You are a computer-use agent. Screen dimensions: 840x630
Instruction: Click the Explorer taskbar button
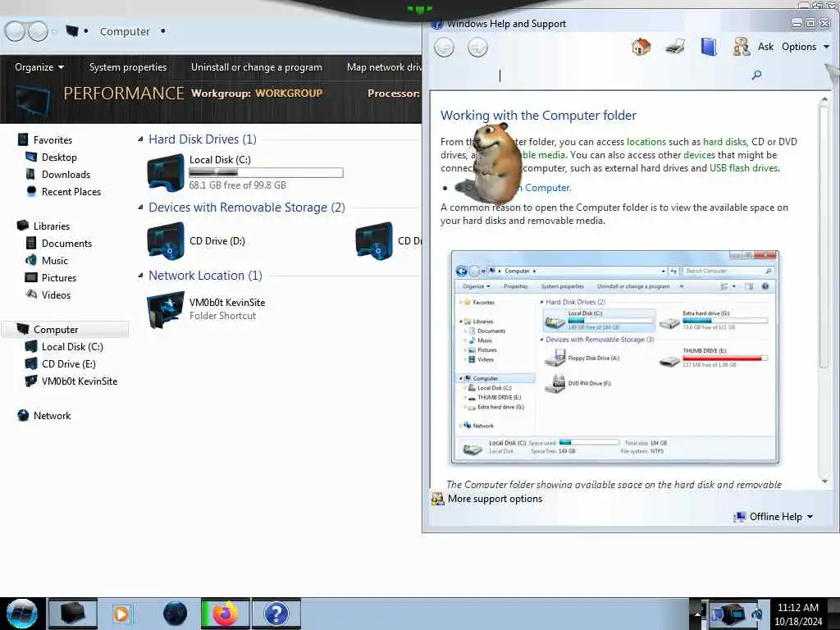[x=73, y=614]
